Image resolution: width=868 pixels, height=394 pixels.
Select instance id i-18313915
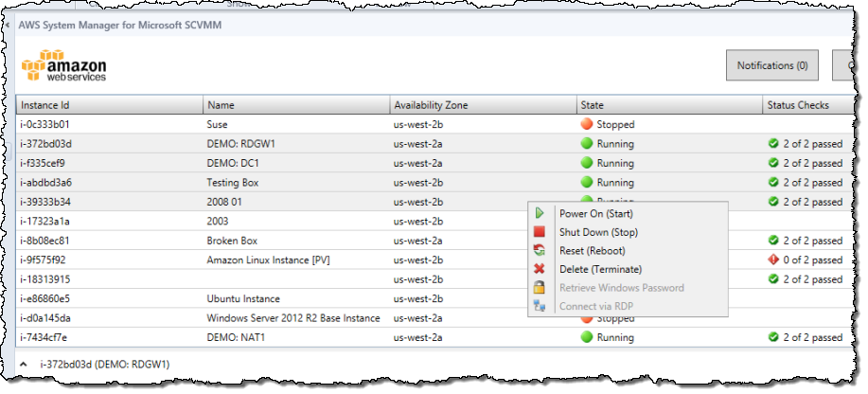click(x=45, y=279)
